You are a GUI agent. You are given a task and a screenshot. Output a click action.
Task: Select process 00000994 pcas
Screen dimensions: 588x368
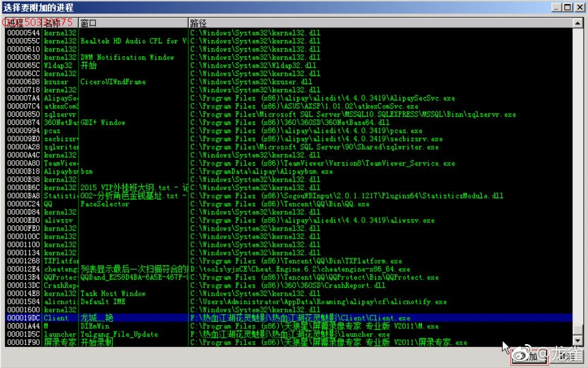pyautogui.click(x=289, y=131)
